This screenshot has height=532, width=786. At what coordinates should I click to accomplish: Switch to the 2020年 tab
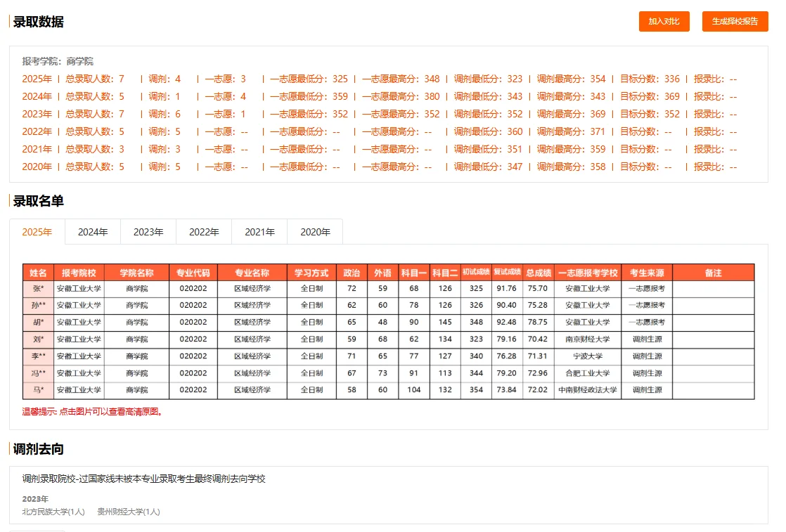click(315, 231)
